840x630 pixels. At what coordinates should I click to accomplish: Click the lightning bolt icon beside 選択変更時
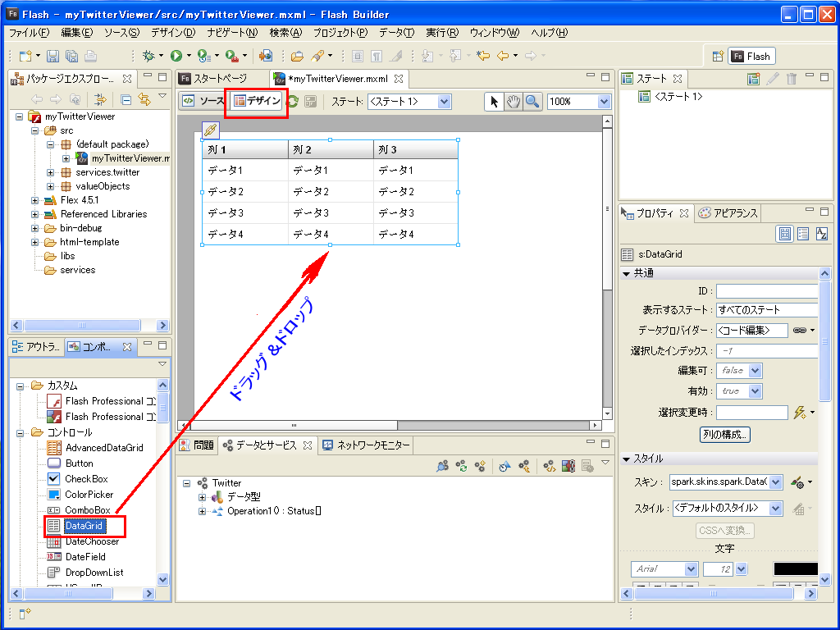click(x=799, y=413)
